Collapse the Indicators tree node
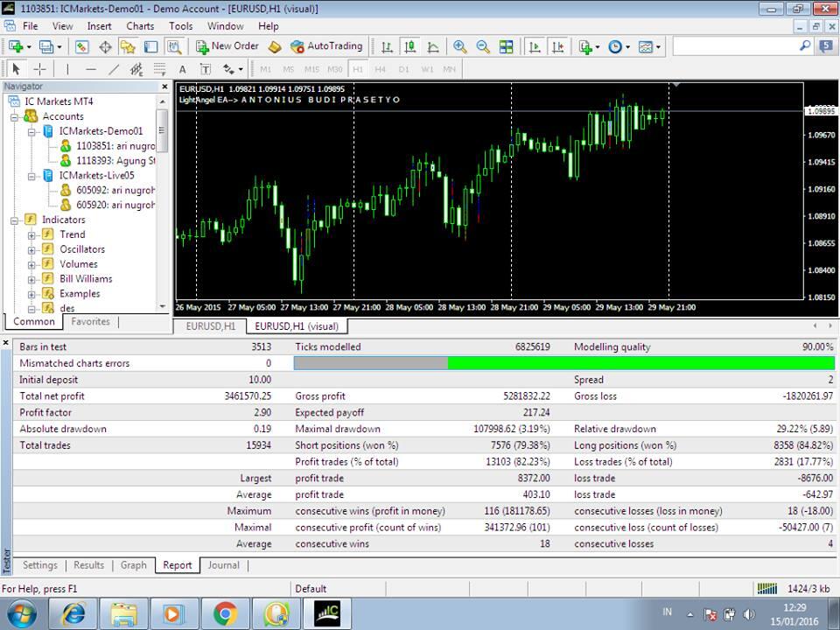Viewport: 840px width, 630px height. [15, 220]
